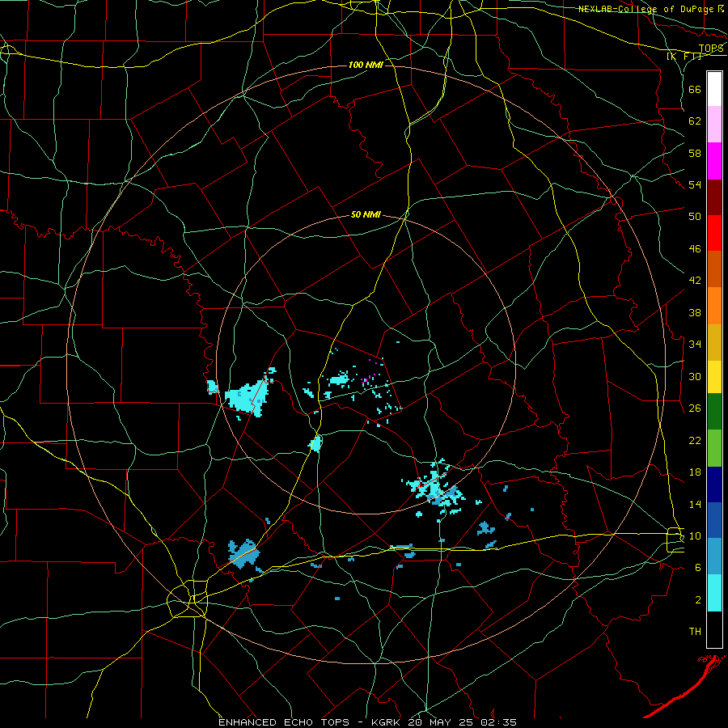Click the legend value 14
Image resolution: width=728 pixels, height=728 pixels.
(695, 504)
